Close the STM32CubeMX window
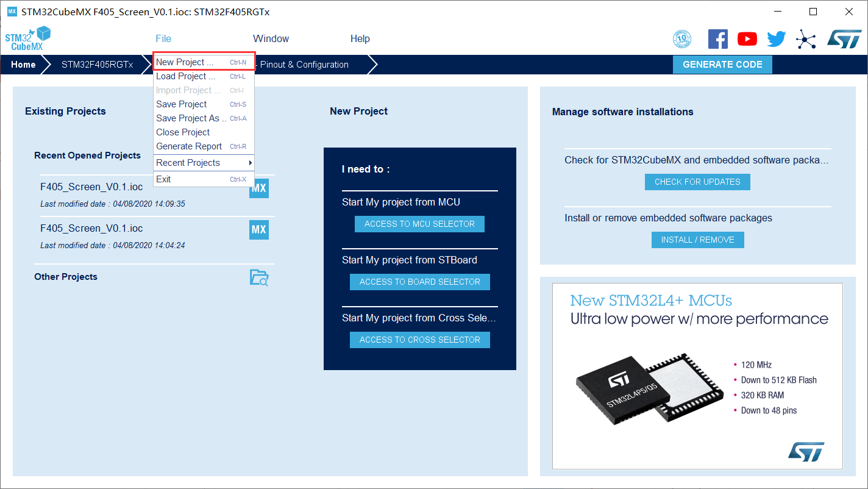This screenshot has width=868, height=489. point(848,12)
